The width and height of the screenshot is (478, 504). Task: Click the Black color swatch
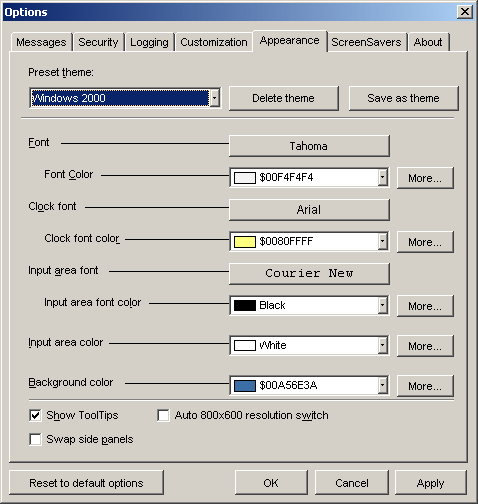(x=245, y=306)
